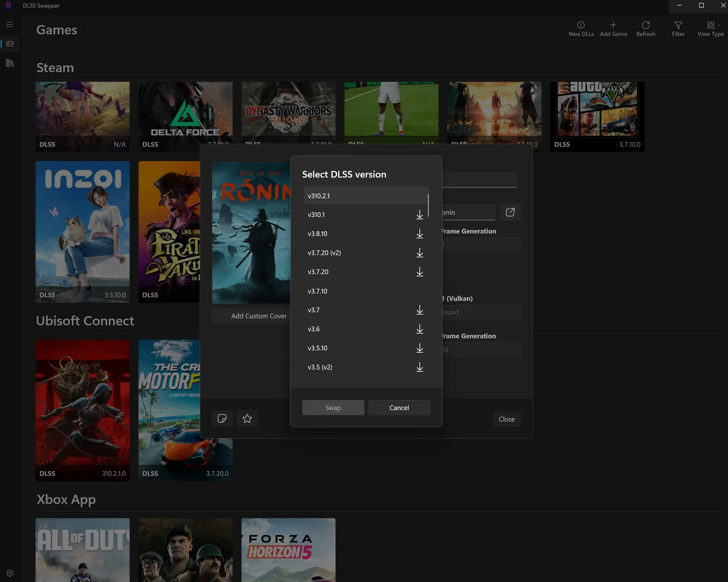The width and height of the screenshot is (728, 582).
Task: Open the Call of Duty card
Action: (82, 550)
